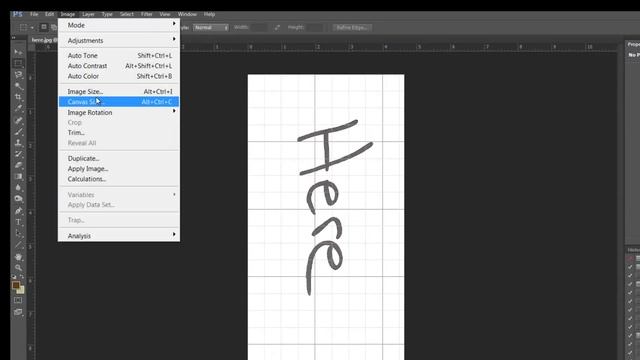Select the Pen tool
This screenshot has width=640, height=360.
click(x=18, y=211)
